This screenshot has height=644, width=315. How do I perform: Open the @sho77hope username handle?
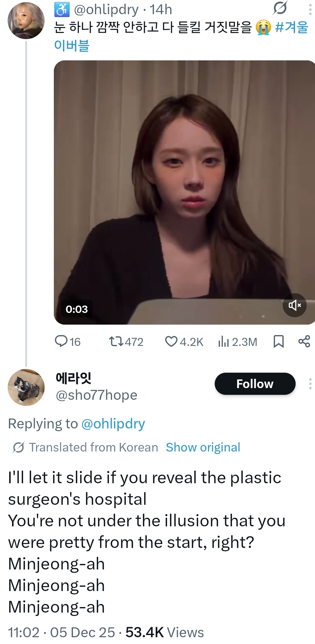pyautogui.click(x=96, y=395)
